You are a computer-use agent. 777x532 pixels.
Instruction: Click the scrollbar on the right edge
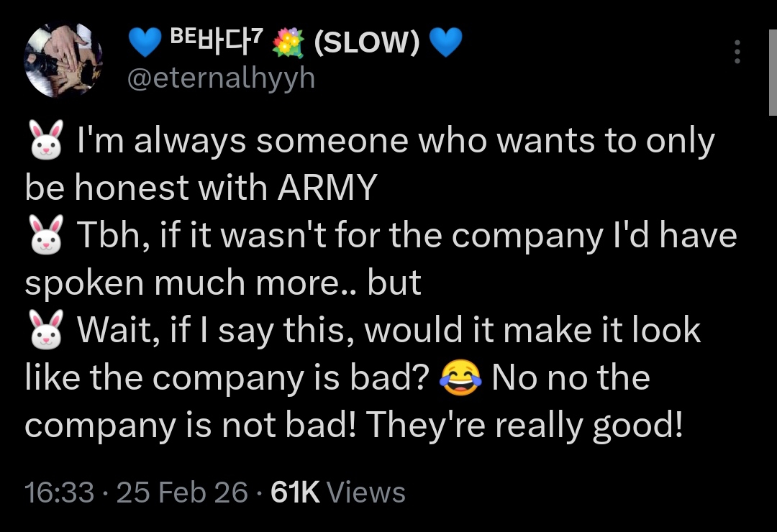tap(773, 72)
